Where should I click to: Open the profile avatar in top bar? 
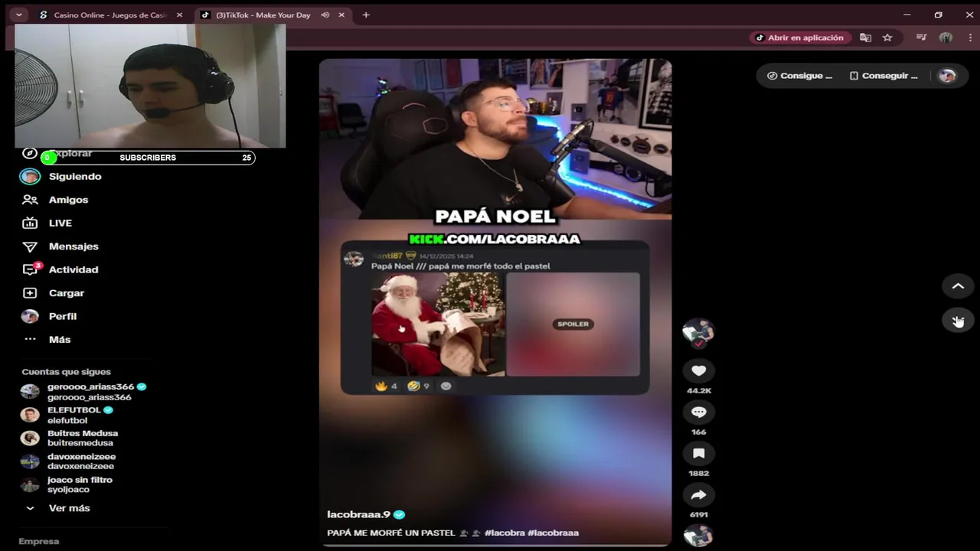click(948, 76)
